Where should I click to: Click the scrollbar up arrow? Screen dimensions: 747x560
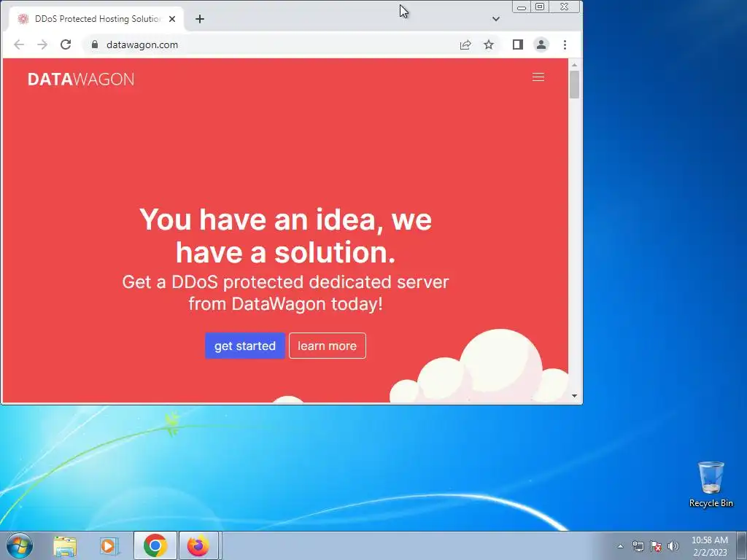pyautogui.click(x=574, y=65)
